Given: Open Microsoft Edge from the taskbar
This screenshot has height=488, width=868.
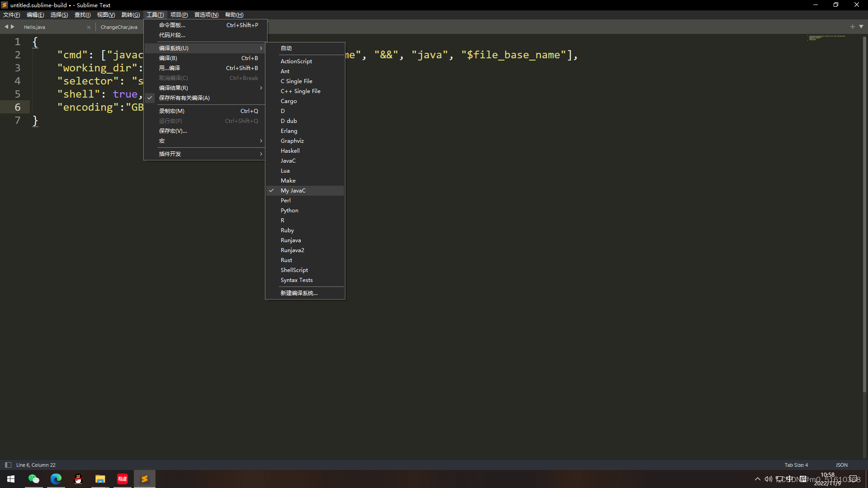Looking at the screenshot, I should coord(56,479).
